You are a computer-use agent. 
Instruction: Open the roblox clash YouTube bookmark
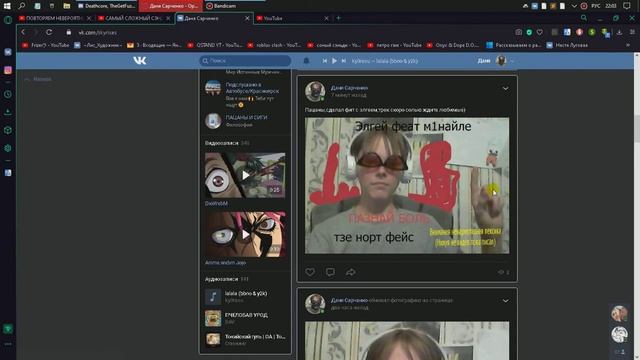coord(274,45)
